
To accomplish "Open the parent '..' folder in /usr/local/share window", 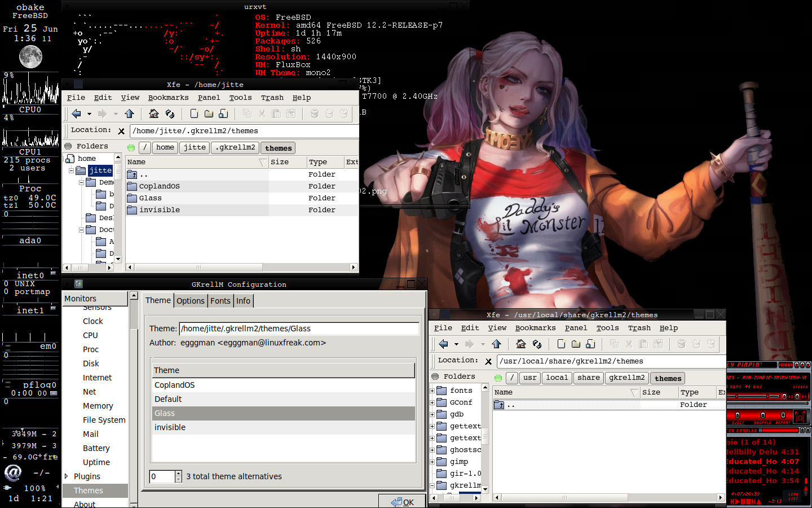I will [x=499, y=405].
